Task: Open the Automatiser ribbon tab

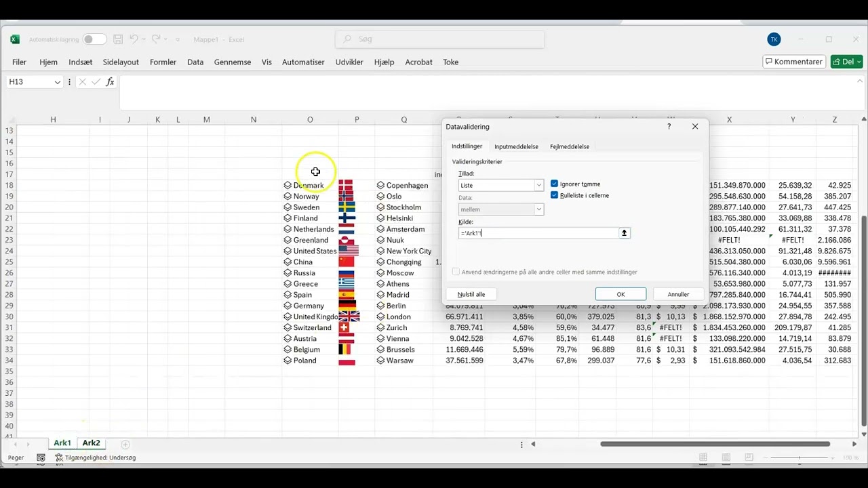Action: [303, 62]
